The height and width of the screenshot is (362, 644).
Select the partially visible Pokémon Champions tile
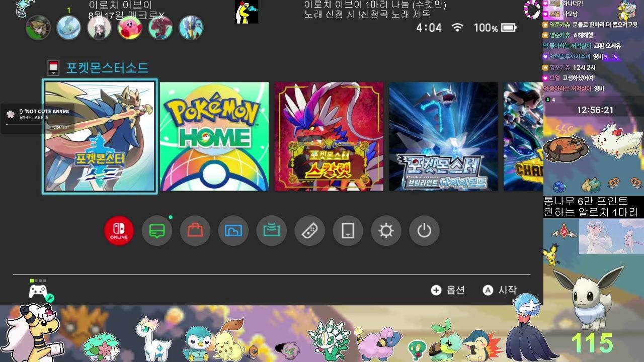[523, 136]
